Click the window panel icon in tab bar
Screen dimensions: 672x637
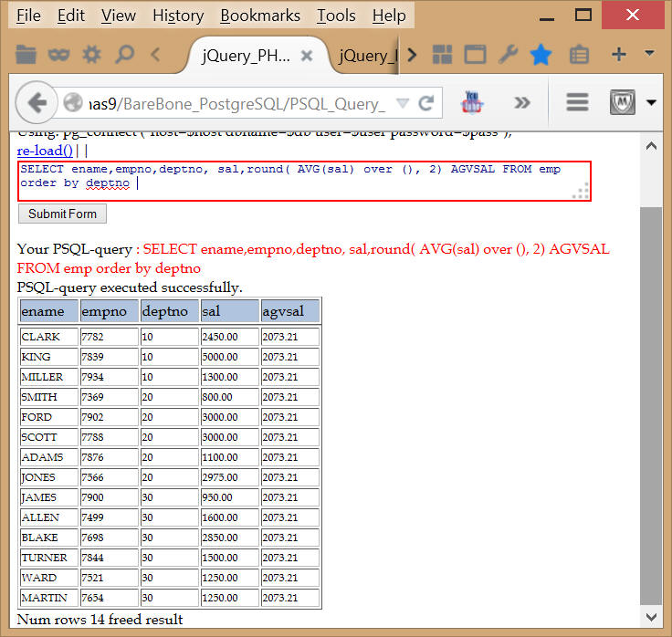click(x=475, y=55)
